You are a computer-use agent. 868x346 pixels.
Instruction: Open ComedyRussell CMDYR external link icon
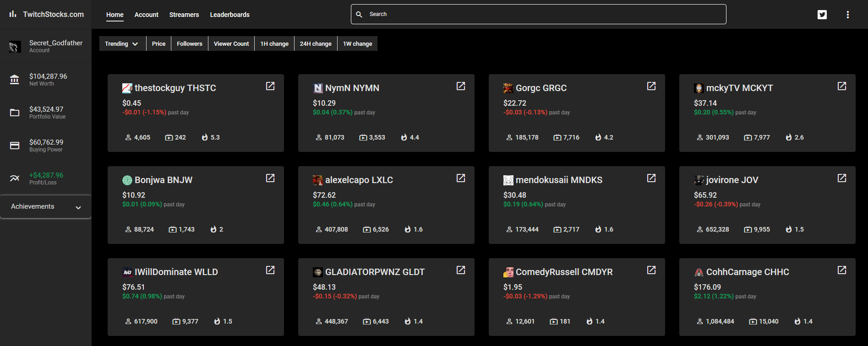click(651, 270)
